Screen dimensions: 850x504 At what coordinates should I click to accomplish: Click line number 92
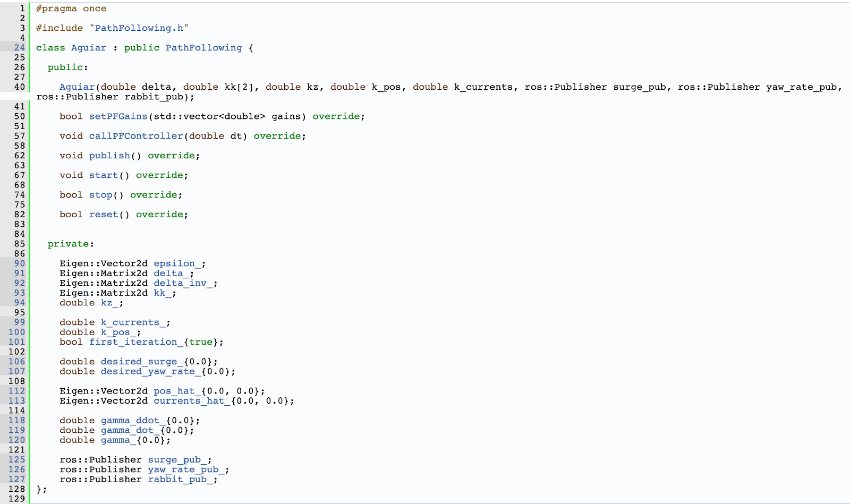[x=20, y=283]
